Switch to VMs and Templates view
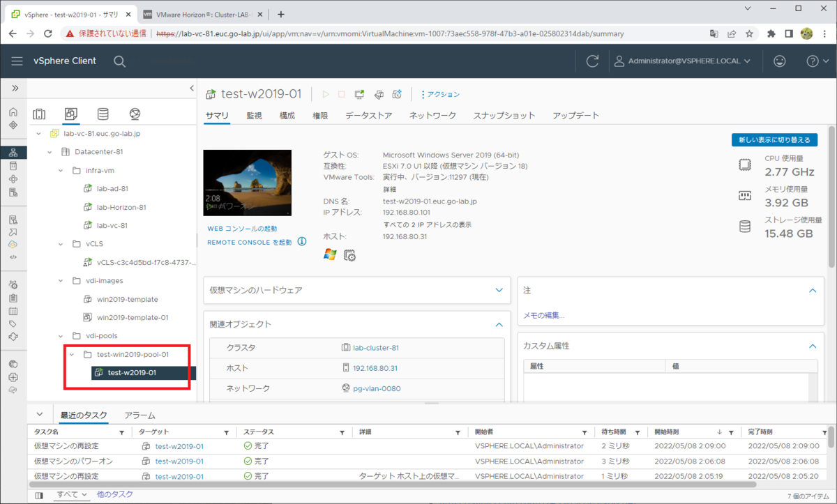Image resolution: width=837 pixels, height=504 pixels. 70,114
